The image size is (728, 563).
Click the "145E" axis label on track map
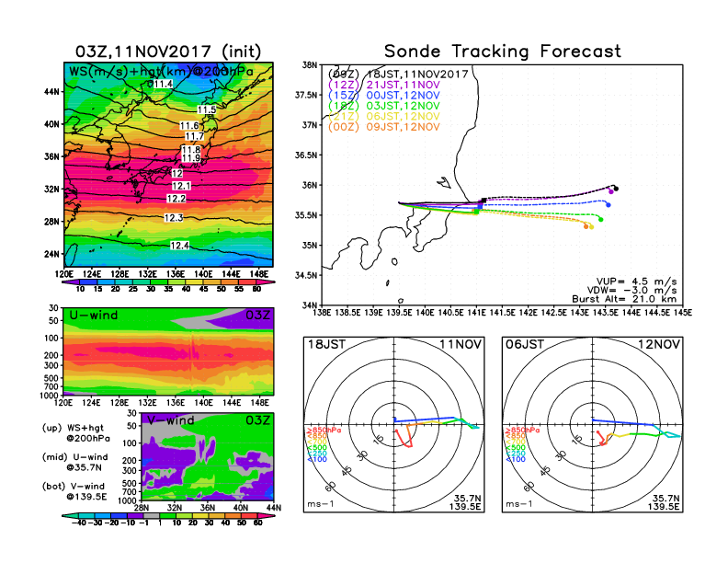[683, 313]
